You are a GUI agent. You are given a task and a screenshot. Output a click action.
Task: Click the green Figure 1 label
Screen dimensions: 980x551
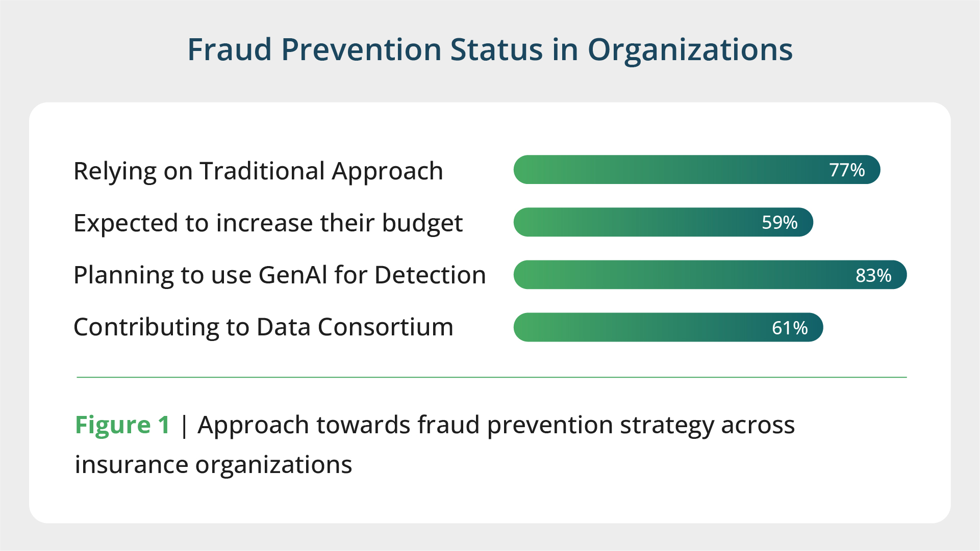point(122,425)
